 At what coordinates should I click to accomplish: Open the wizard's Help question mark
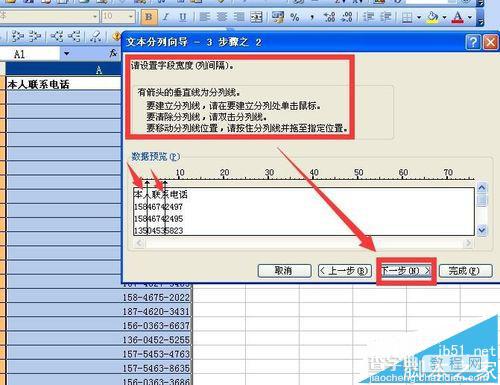473,42
